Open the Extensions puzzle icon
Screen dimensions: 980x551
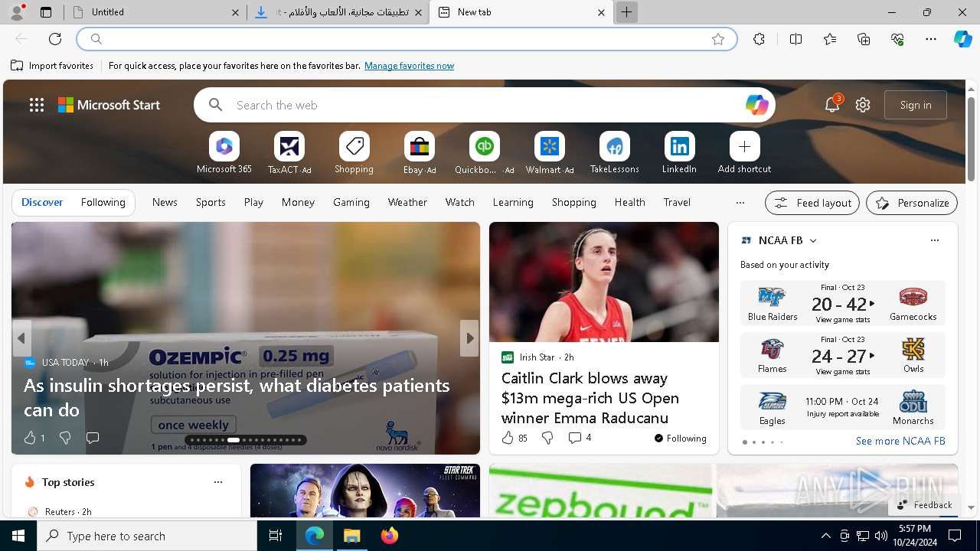tap(759, 39)
